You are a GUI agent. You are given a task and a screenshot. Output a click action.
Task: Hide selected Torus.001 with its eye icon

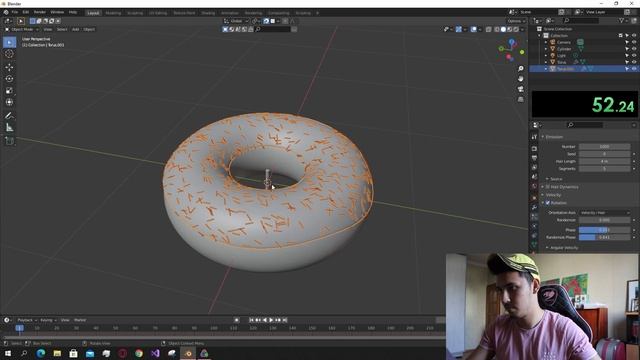coord(634,69)
